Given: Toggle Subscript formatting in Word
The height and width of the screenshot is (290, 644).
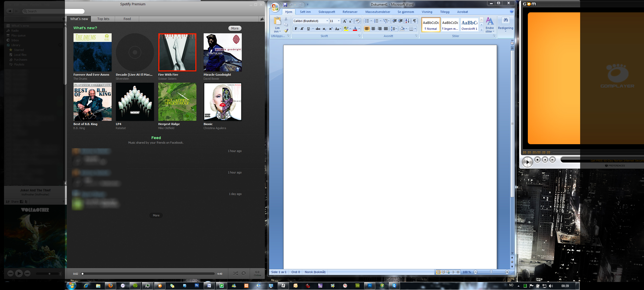Looking at the screenshot, I should click(324, 29).
